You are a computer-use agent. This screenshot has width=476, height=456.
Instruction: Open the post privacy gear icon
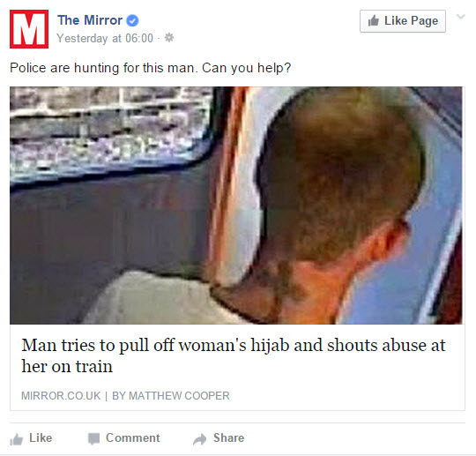(x=169, y=38)
